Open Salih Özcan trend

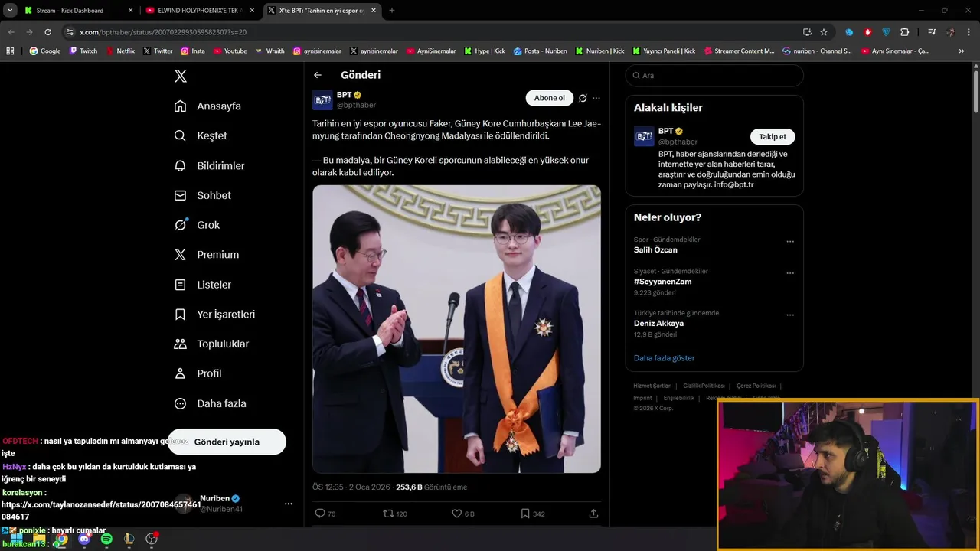point(655,249)
